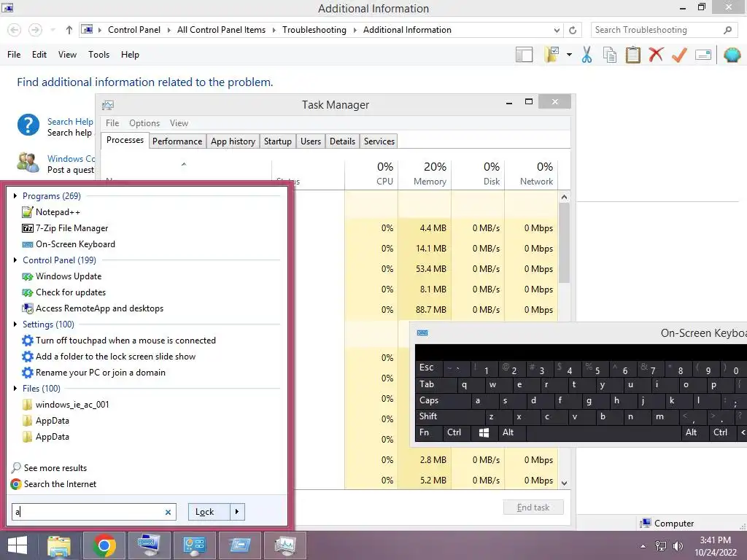Click the orange checkmark icon
Screen dimensions: 747x560
coord(679,55)
